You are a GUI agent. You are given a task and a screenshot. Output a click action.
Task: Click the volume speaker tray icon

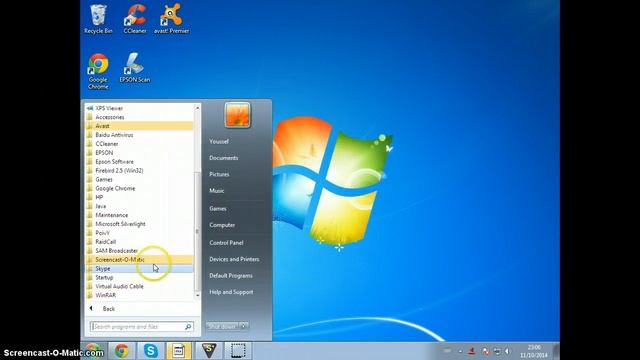507,351
